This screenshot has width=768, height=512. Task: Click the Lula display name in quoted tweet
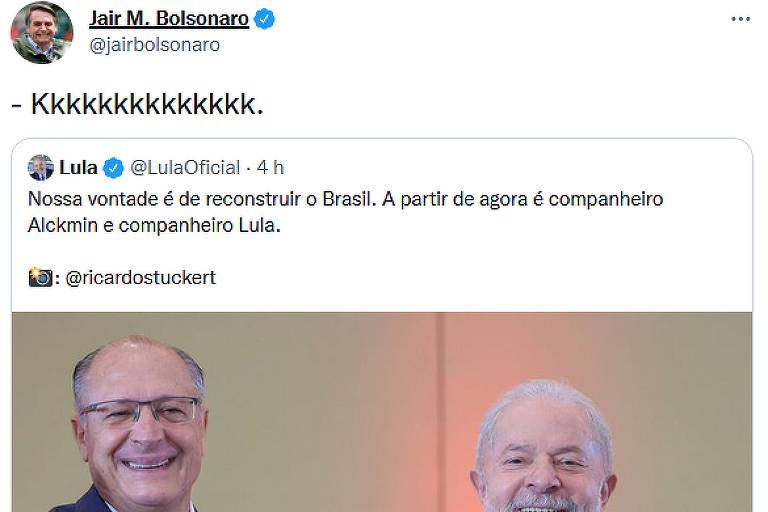tap(78, 168)
